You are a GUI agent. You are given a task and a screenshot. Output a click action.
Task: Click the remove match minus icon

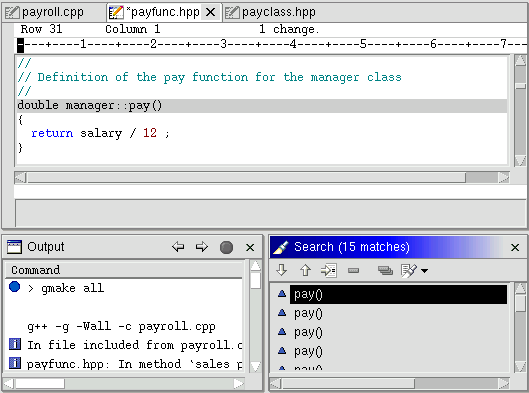point(353,270)
